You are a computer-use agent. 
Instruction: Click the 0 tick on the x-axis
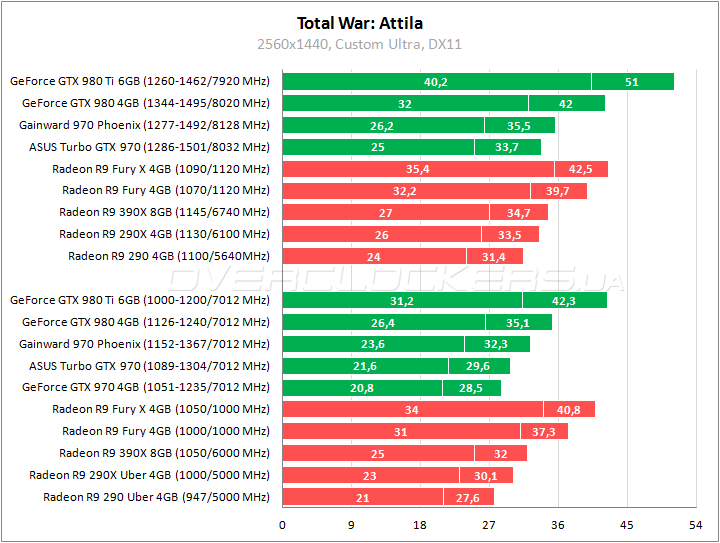pos(283,525)
